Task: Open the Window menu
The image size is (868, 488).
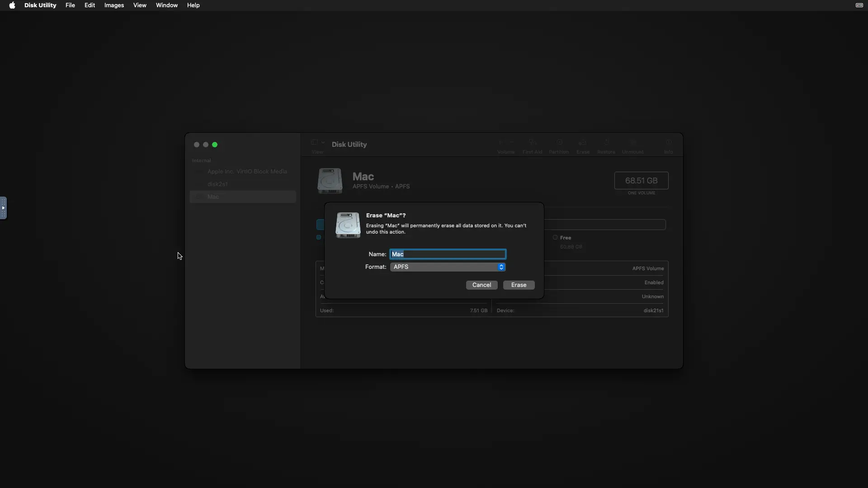Action: coord(167,5)
